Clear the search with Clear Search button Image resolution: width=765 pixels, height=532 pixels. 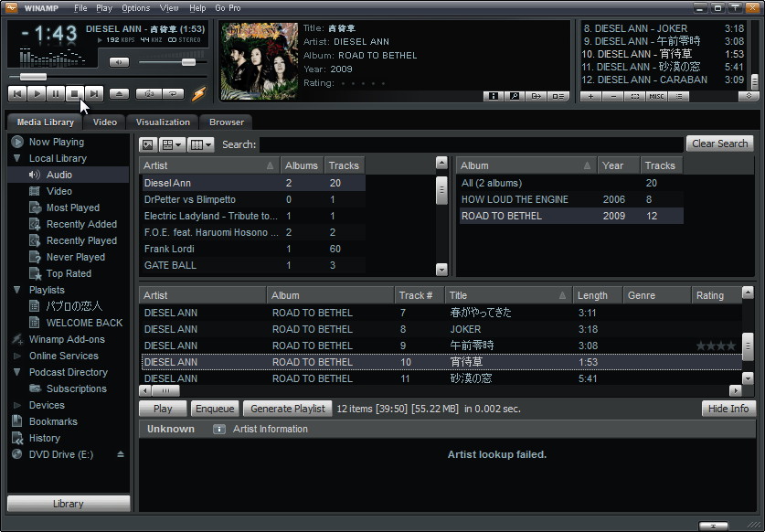click(x=719, y=144)
